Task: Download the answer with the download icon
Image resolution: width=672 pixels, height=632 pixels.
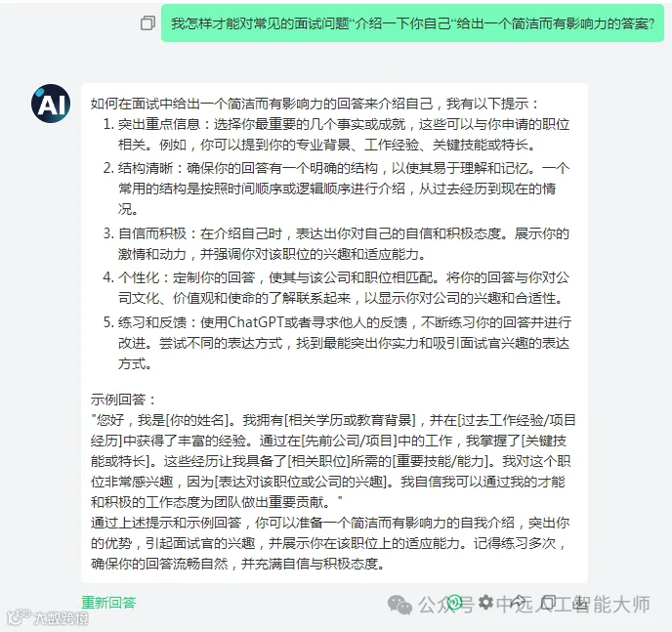Action: pyautogui.click(x=579, y=603)
